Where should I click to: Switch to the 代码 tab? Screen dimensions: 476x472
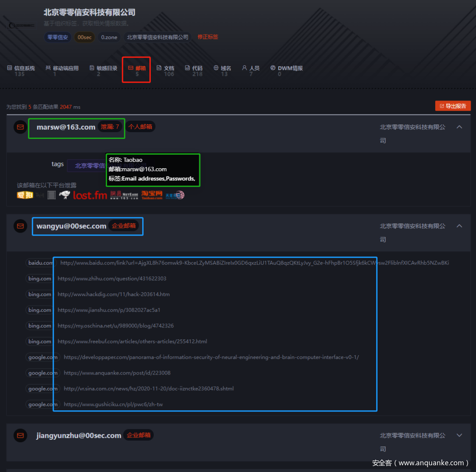194,71
